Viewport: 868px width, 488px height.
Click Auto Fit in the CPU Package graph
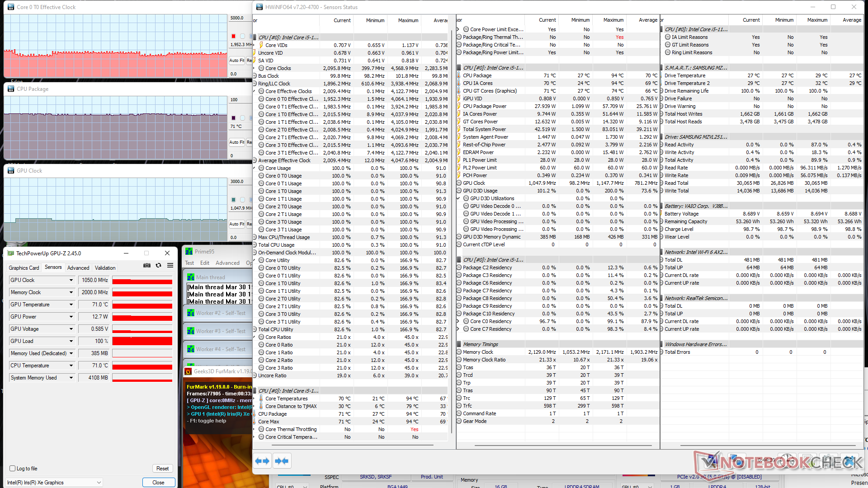coord(236,142)
